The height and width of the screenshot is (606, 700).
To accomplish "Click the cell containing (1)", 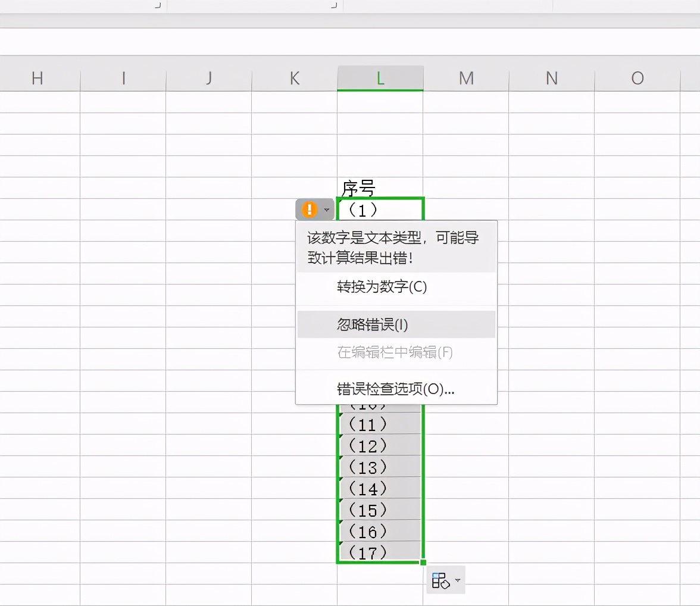I will tap(380, 210).
